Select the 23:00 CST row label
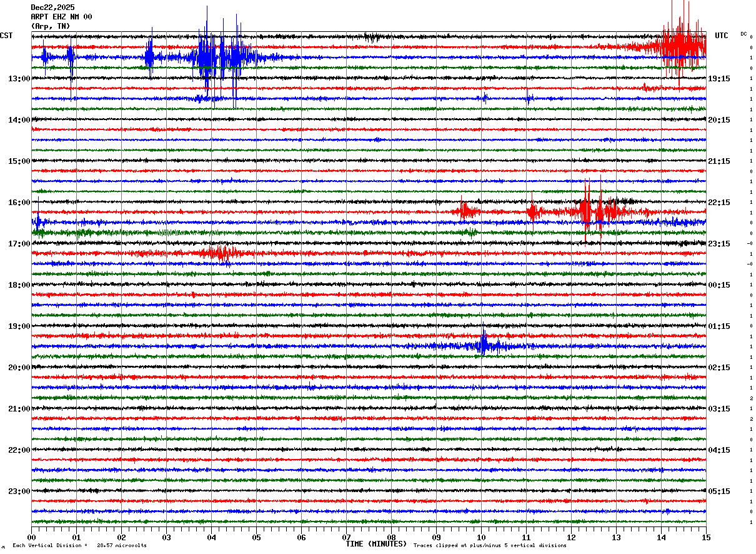The image size is (756, 554). tap(19, 491)
